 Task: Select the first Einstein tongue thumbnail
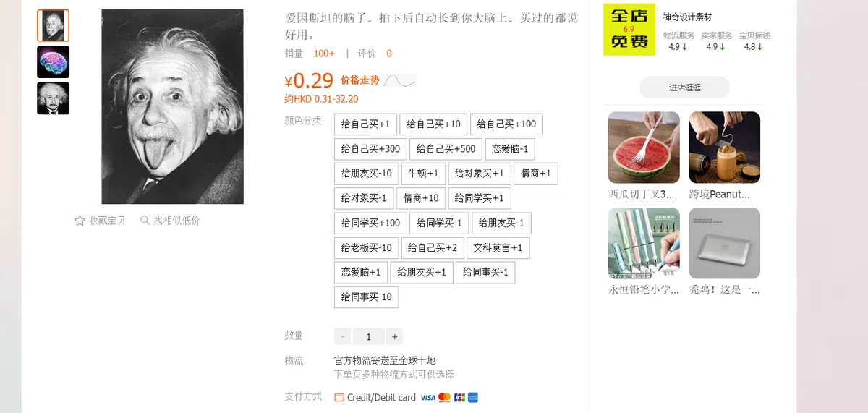click(x=54, y=26)
